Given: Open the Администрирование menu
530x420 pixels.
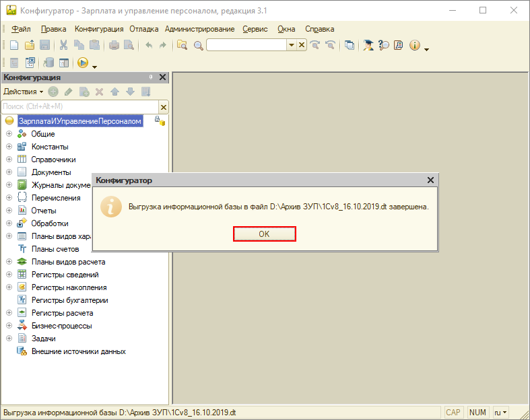Looking at the screenshot, I should pyautogui.click(x=199, y=29).
